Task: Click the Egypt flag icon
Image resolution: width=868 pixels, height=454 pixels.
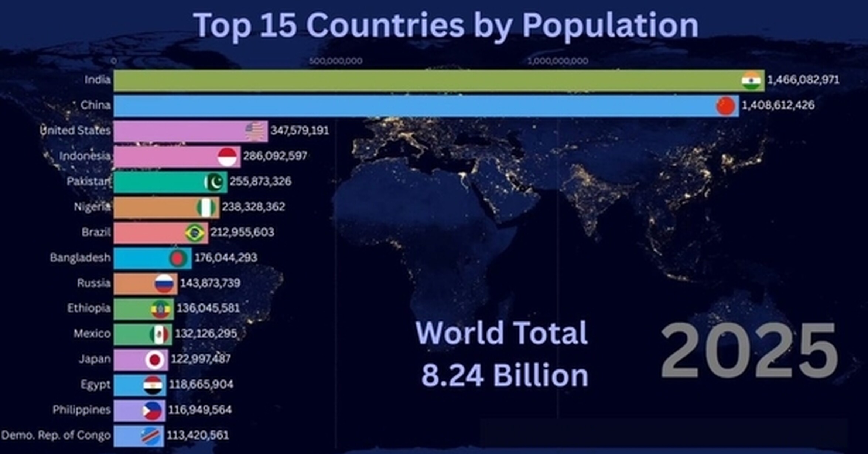Action: [x=153, y=385]
